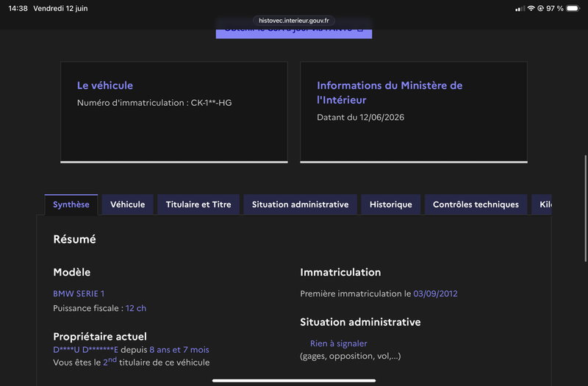The height and width of the screenshot is (386, 588).
Task: Click the Vendredi 12 juin date
Action: click(60, 8)
